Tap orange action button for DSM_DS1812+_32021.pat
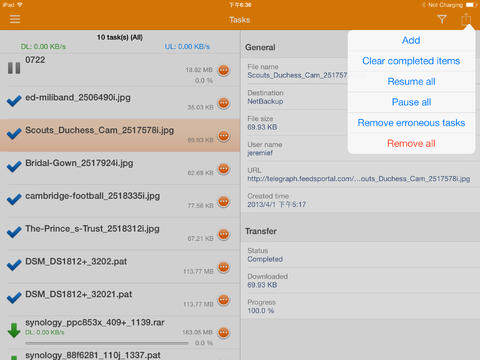480x360 pixels. coord(224,300)
